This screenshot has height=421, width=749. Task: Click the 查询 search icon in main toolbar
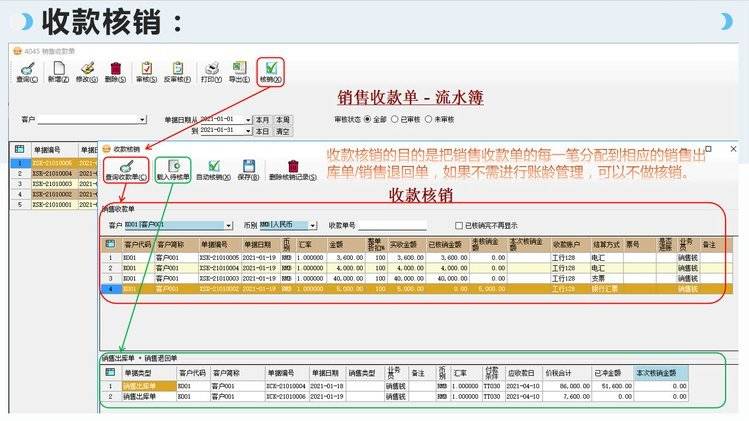pyautogui.click(x=27, y=70)
